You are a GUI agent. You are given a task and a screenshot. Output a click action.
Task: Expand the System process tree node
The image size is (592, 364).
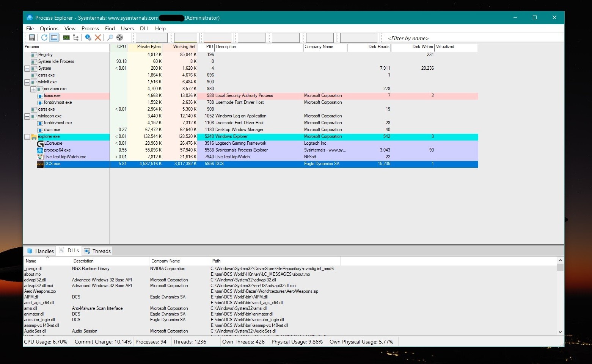(x=27, y=69)
